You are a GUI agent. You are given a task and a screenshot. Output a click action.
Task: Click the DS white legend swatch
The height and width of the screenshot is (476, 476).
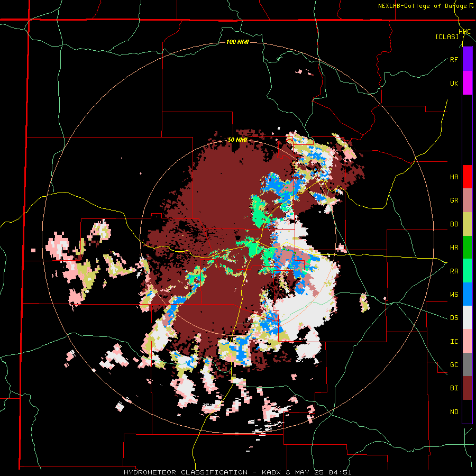[x=467, y=317]
